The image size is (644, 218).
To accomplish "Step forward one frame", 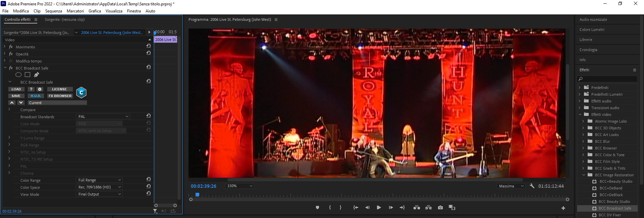I will 391,208.
